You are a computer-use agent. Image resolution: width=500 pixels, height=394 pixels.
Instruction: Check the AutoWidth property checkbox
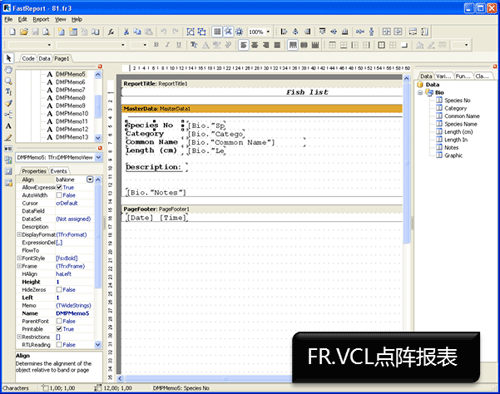(x=59, y=195)
